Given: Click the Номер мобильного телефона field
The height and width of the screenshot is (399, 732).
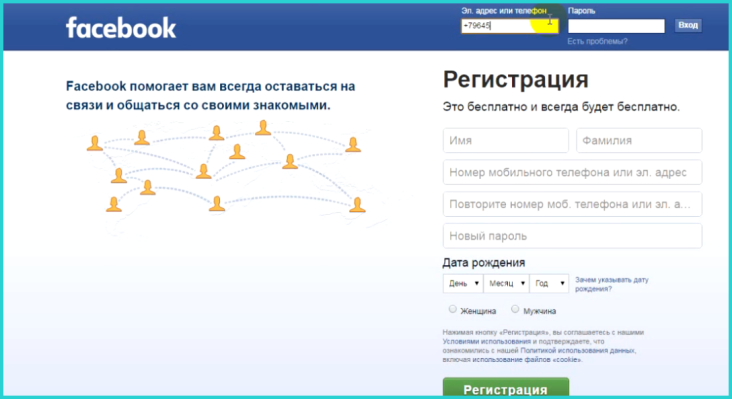Looking at the screenshot, I should (572, 172).
